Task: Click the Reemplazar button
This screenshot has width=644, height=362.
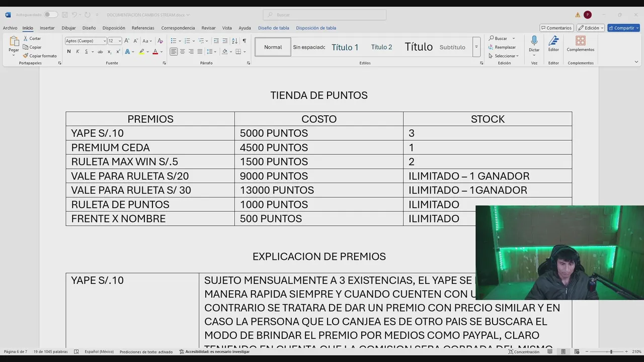Action: (x=502, y=47)
